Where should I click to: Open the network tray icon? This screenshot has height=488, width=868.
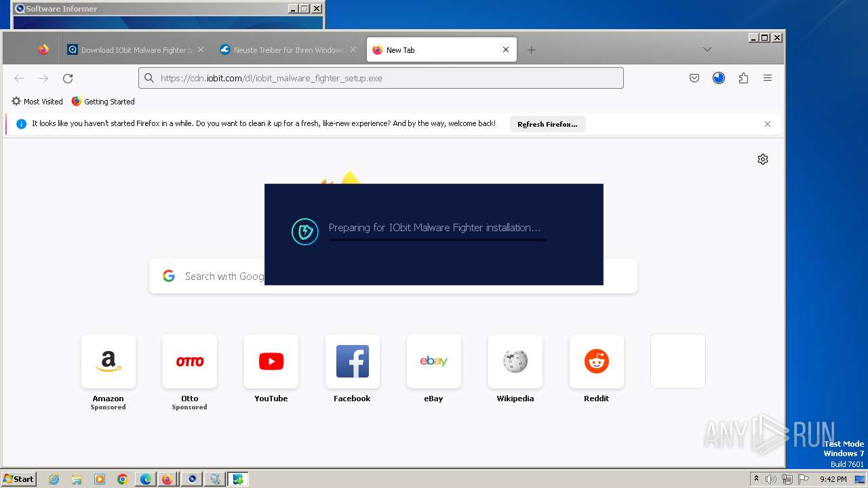(x=787, y=479)
